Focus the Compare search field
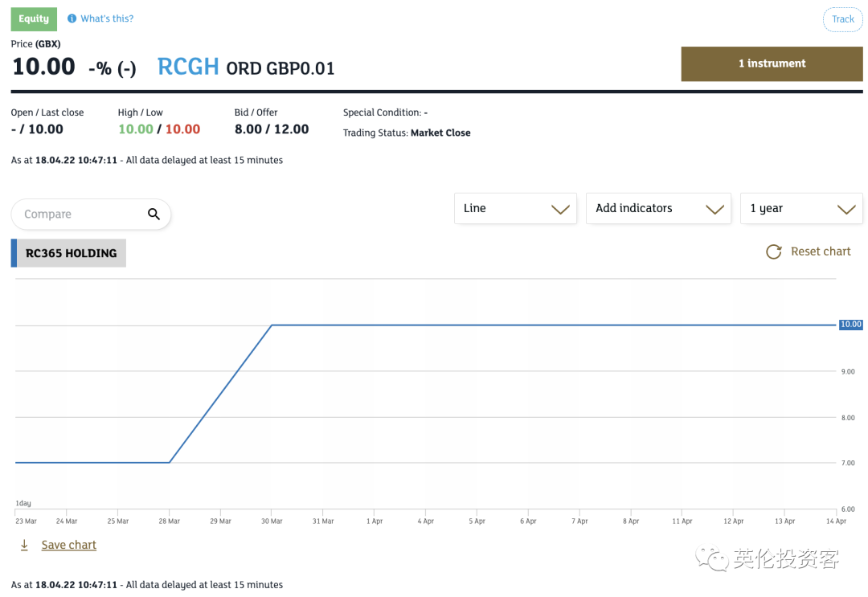Screen dimensions: 868x597 (80, 215)
